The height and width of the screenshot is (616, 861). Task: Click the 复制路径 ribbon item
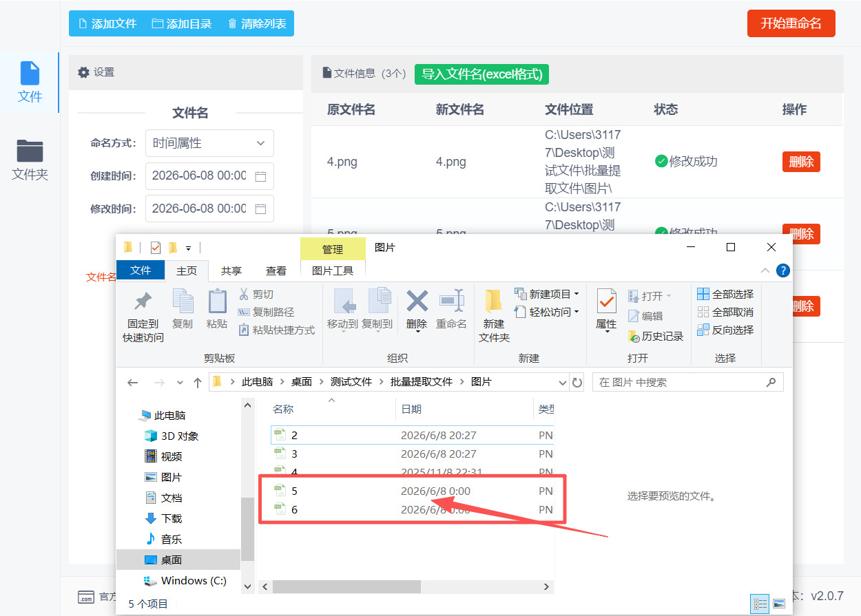pos(266,312)
